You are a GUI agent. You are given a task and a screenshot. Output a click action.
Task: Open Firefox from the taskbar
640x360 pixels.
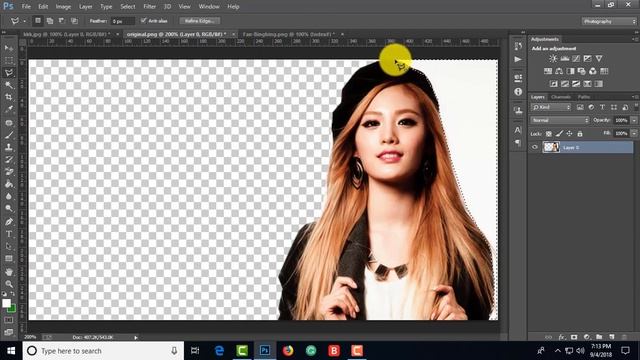click(x=288, y=351)
